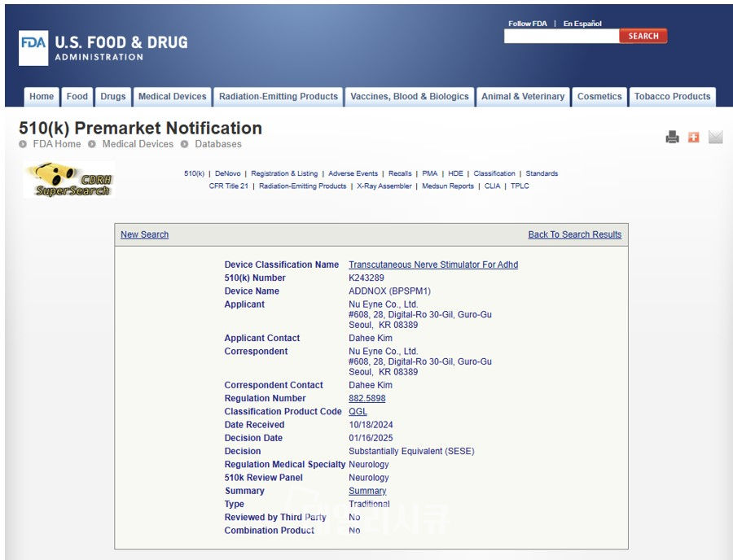Email this page using the envelope icon
Viewport: 733px width, 560px height.
pos(715,138)
